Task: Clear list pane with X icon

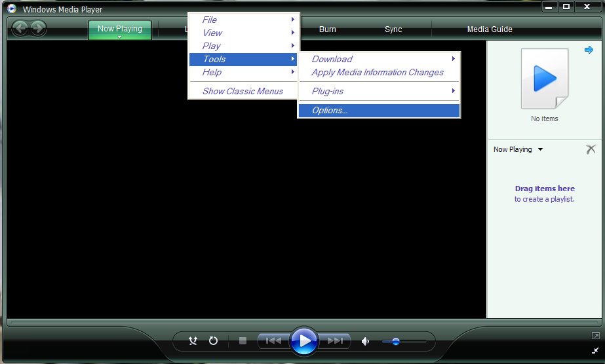Action: (x=591, y=149)
